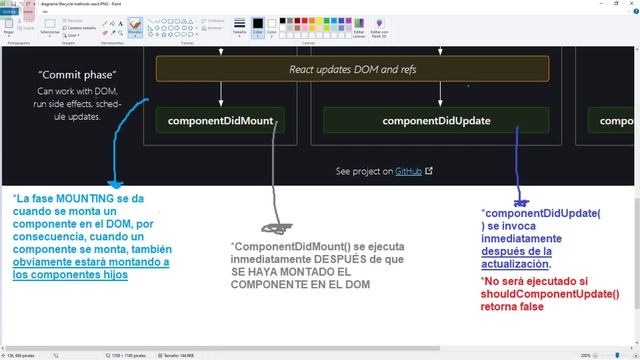
Task: Choose the Diamond shape
Action: tap(157, 28)
